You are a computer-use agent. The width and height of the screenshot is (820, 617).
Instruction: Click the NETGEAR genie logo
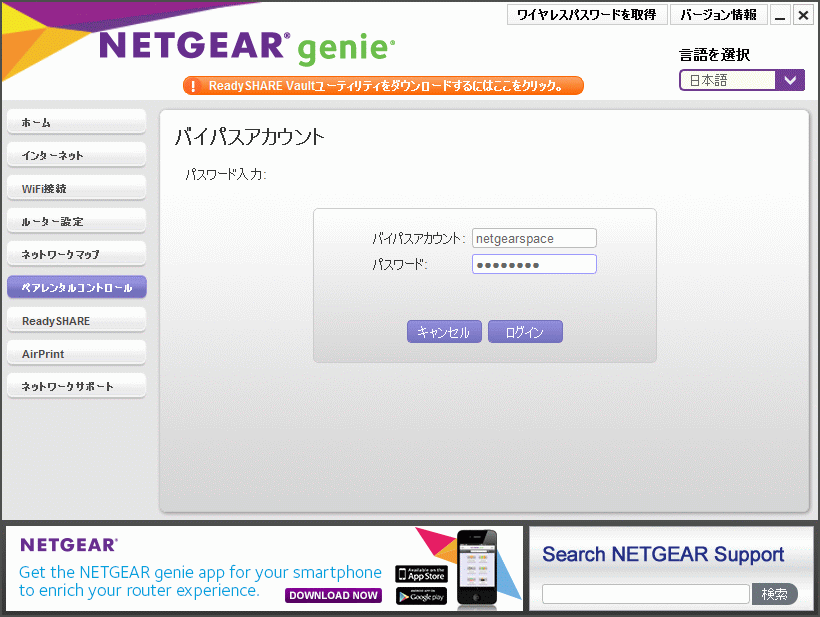pos(247,46)
